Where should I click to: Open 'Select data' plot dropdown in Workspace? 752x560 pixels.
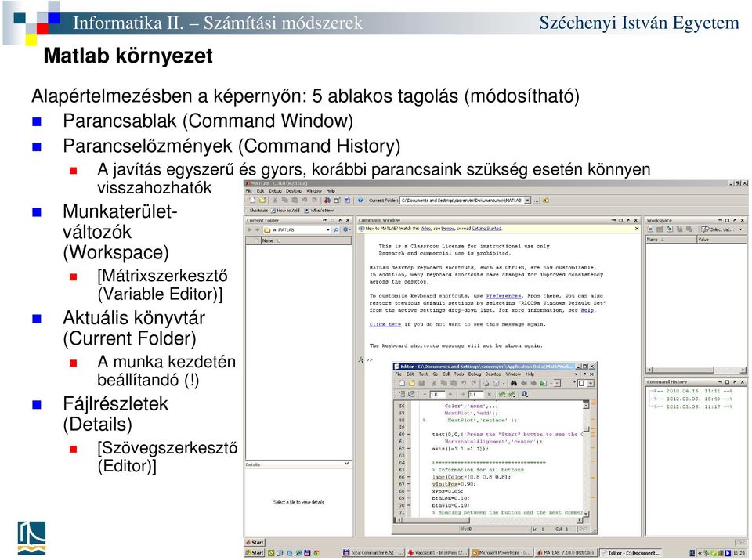(x=740, y=229)
